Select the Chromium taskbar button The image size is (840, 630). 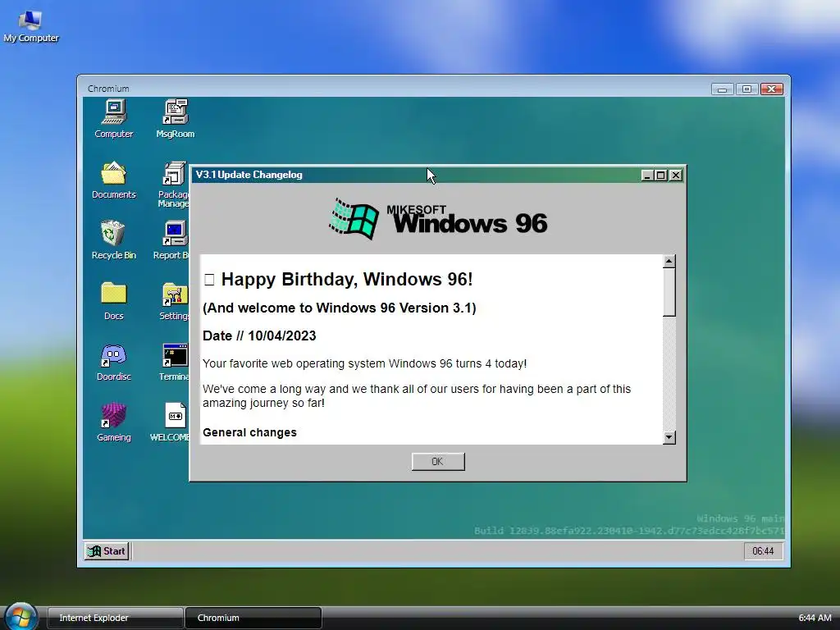[253, 618]
